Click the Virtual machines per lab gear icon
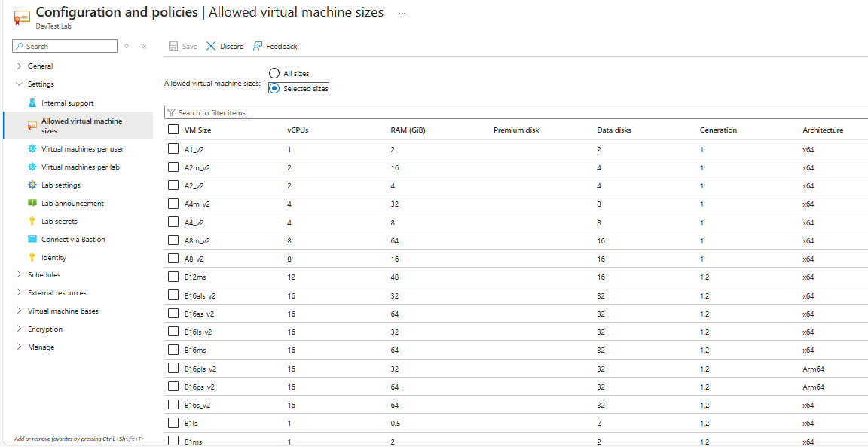This screenshot has width=868, height=447. coord(32,167)
